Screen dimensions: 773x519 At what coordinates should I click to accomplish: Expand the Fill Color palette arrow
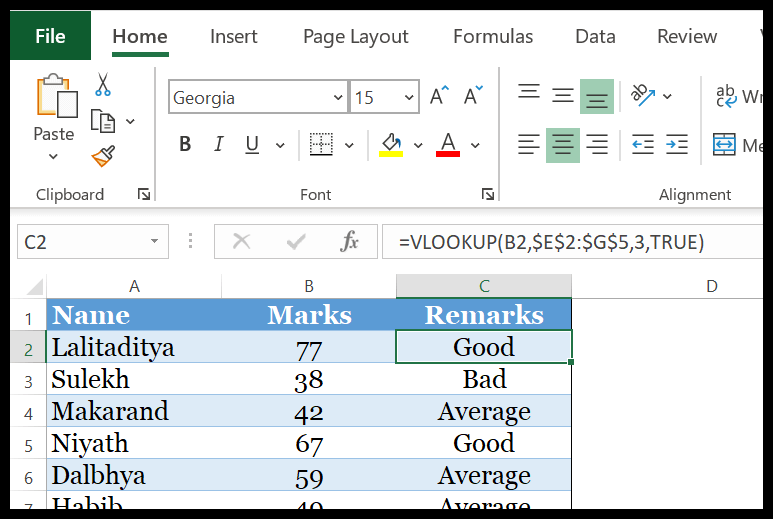[418, 145]
